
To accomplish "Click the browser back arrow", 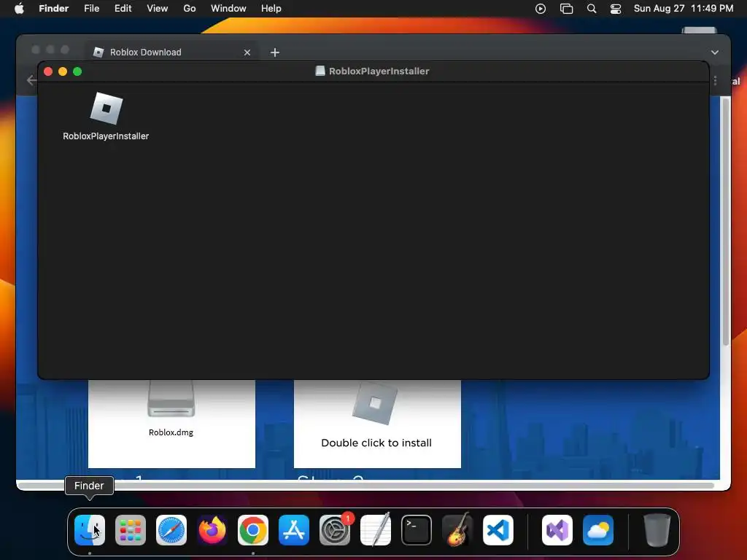I will pos(31,80).
